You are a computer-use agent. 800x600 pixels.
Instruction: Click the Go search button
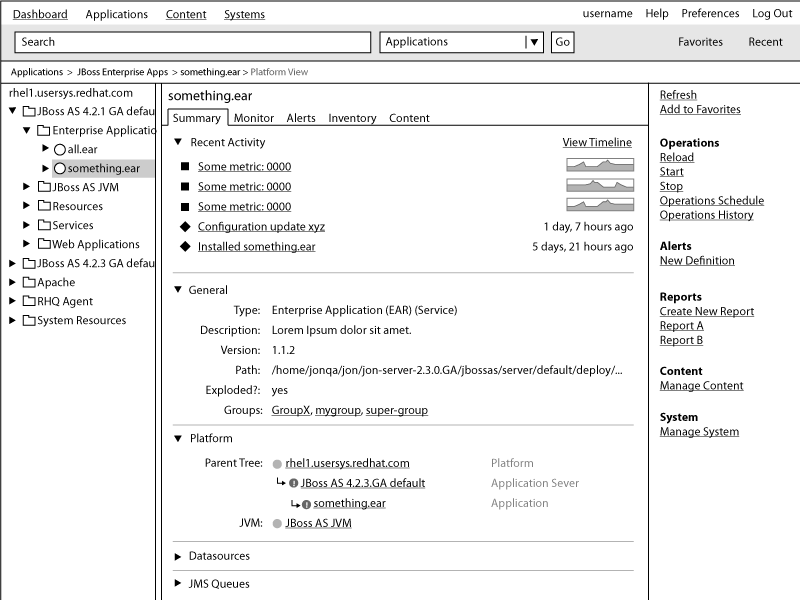(562, 42)
